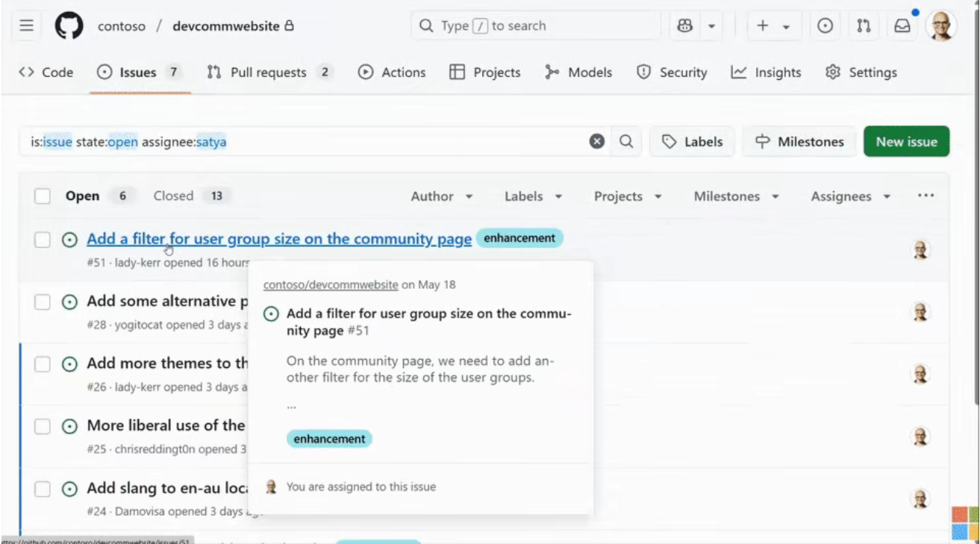
Task: Expand the Milestones filter dropdown
Action: [737, 196]
